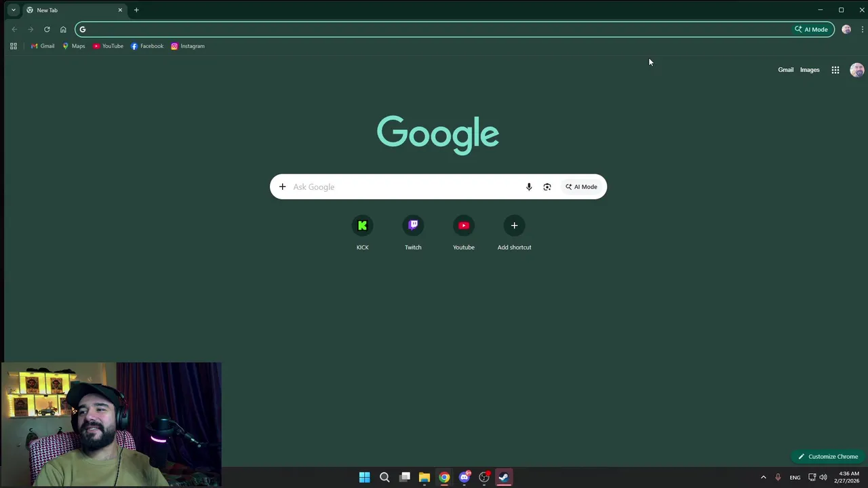Open Steam from taskbar

point(504,477)
